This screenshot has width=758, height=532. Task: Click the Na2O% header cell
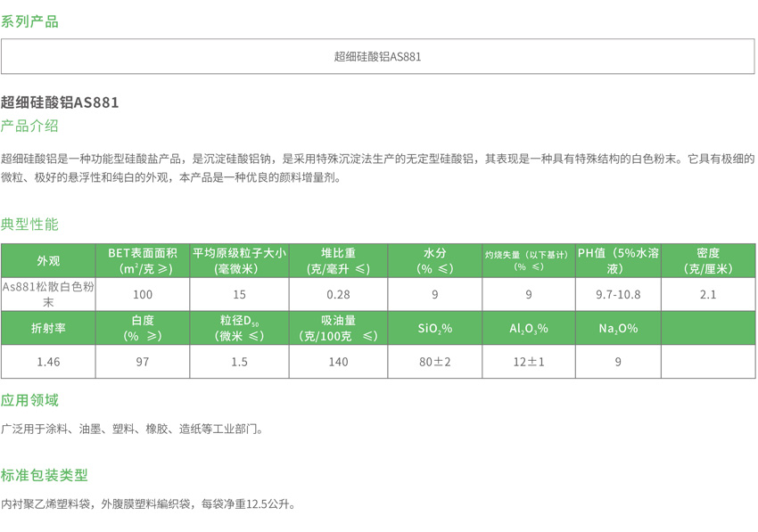618,328
